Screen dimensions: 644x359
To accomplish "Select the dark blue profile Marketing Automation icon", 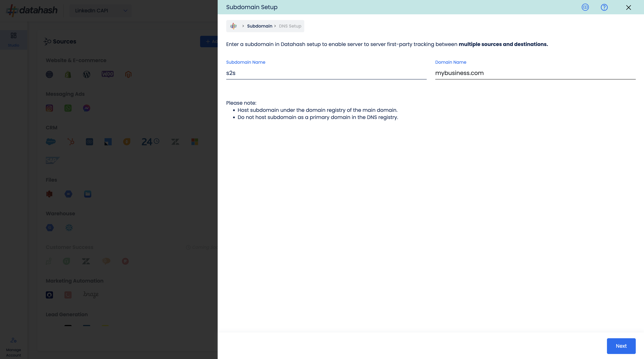I will (x=49, y=295).
